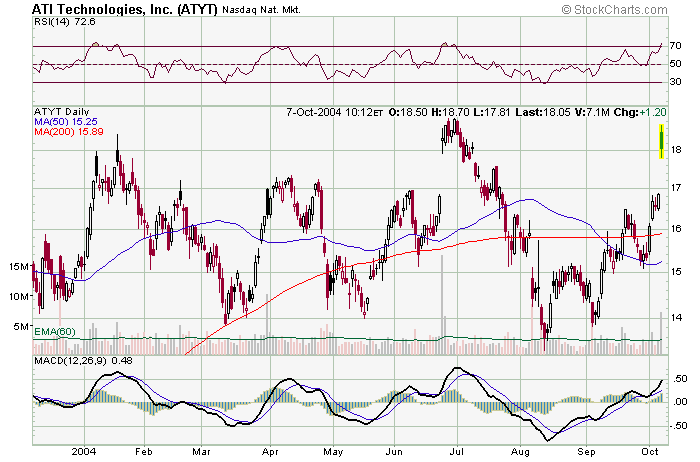Click the price axis label 16
Viewport: 700px width, 462px height.
coord(676,229)
